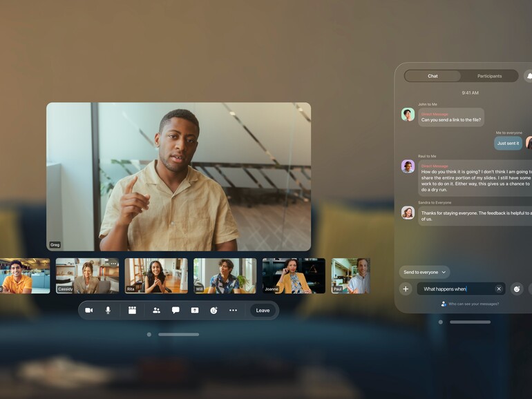Click close dot beside meeting window bar

click(x=149, y=335)
